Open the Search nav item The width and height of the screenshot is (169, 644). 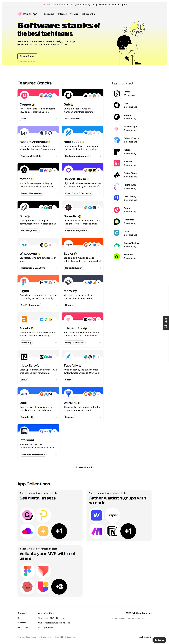click(x=62, y=14)
